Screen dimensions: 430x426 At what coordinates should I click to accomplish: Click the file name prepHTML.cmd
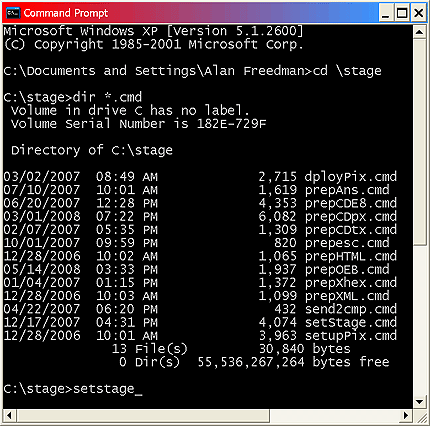click(351, 256)
